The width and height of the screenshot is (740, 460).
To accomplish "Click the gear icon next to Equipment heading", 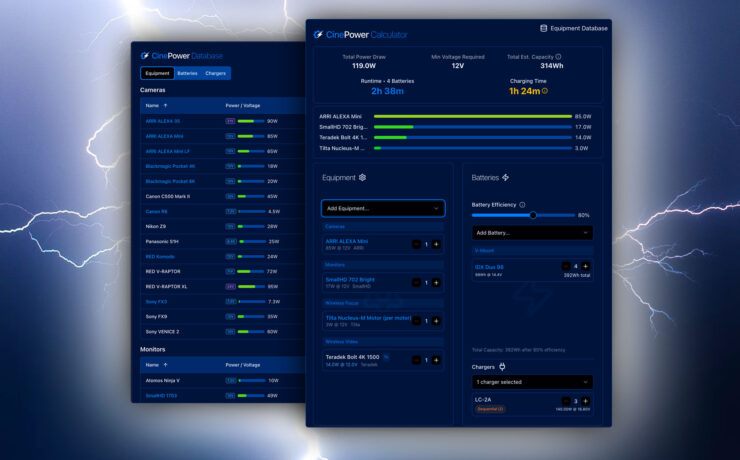I will [x=362, y=177].
